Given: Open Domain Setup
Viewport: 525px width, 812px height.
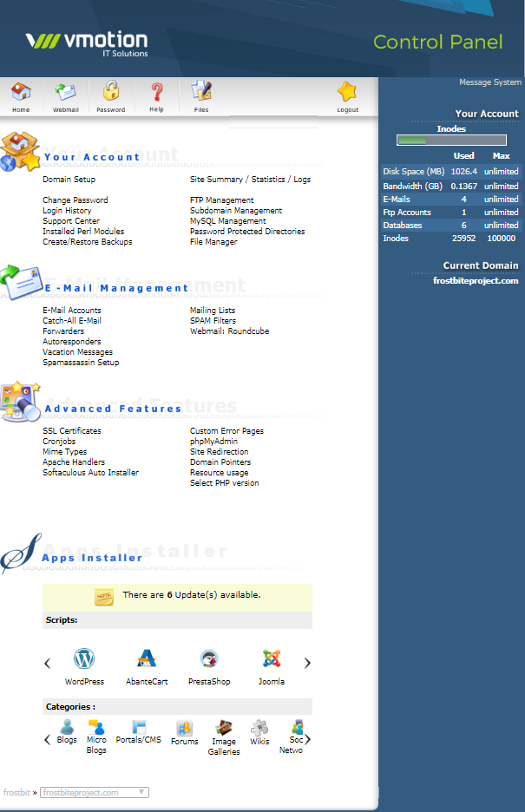Looking at the screenshot, I should pos(69,180).
